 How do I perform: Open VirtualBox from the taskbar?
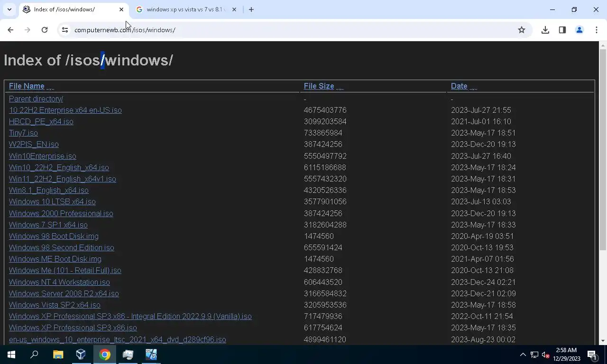pos(81,355)
